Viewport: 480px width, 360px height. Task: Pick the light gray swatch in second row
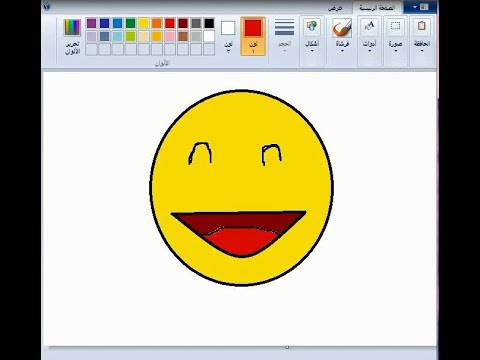coord(196,36)
